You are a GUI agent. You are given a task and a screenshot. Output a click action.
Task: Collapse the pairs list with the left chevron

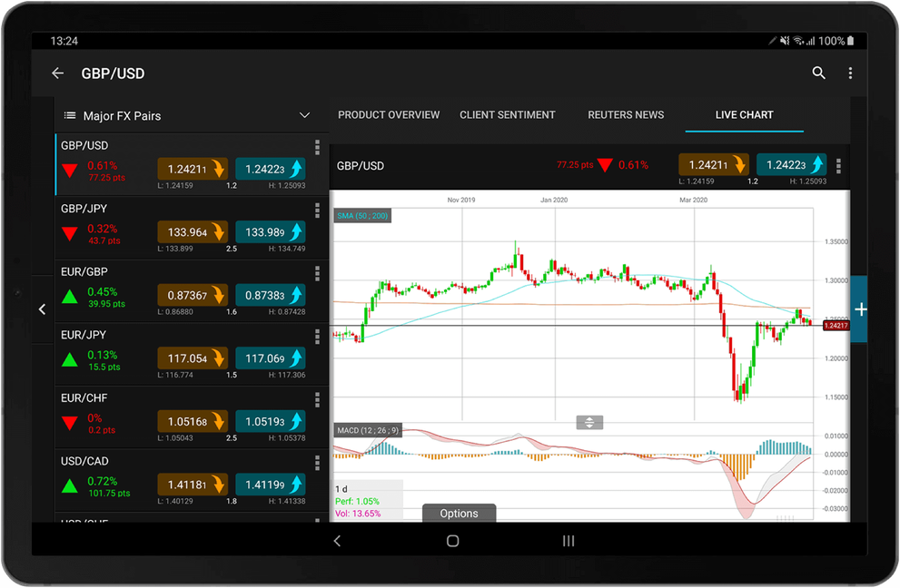pos(42,309)
